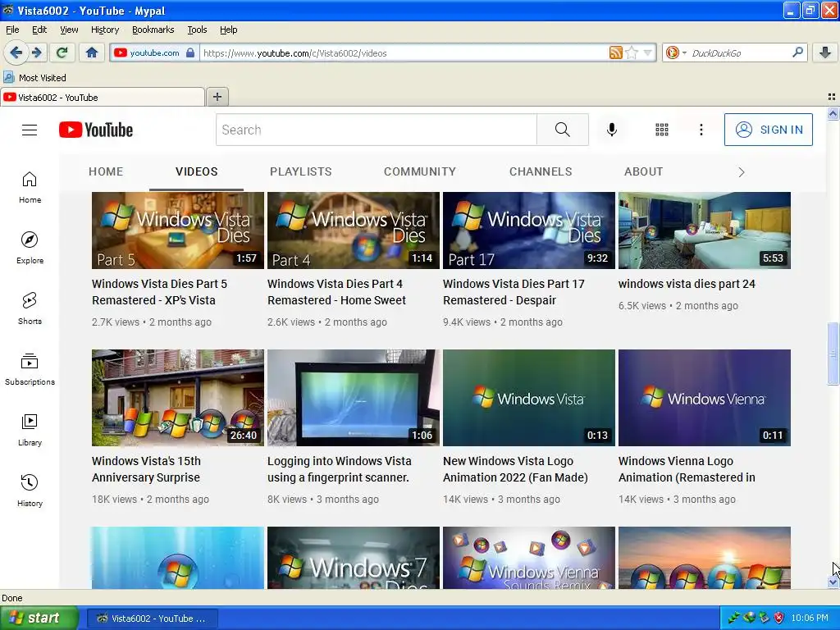Image resolution: width=840 pixels, height=630 pixels.
Task: Open Windows Vista Dies Part 5 thumbnail
Action: click(178, 231)
